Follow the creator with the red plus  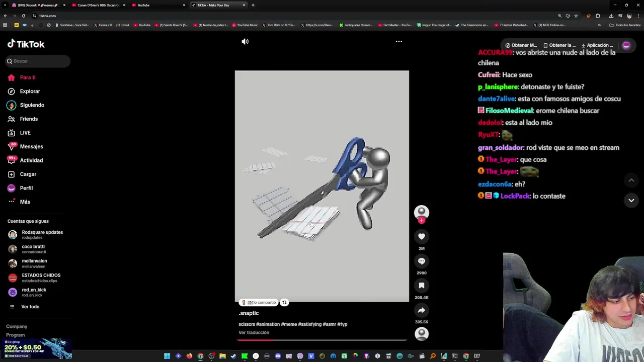click(x=422, y=220)
